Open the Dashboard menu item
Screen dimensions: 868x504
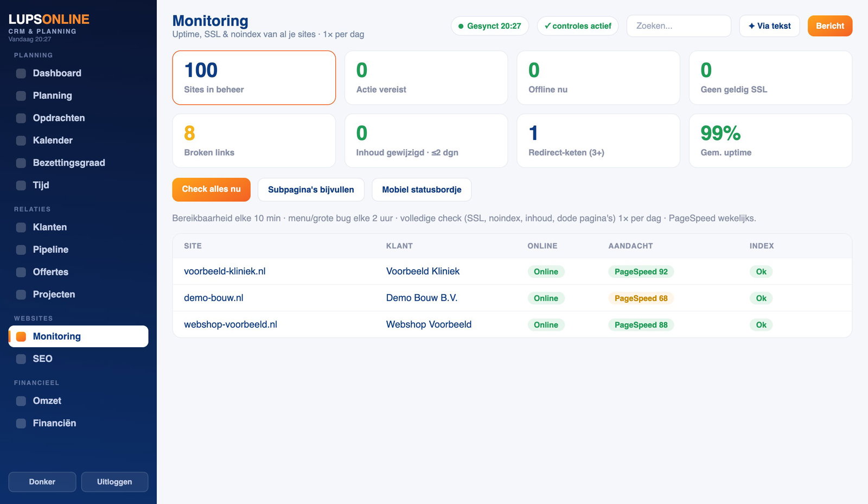[x=78, y=73]
